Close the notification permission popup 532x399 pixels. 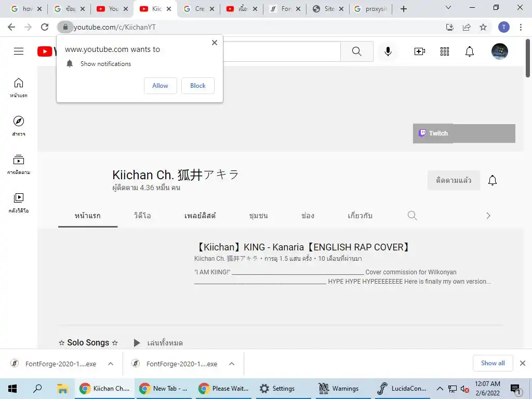215,43
